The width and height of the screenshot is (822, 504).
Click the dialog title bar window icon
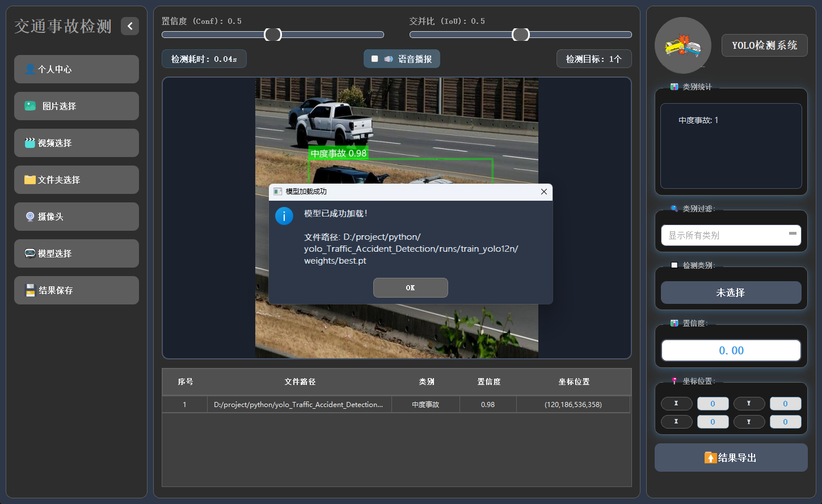pyautogui.click(x=278, y=192)
